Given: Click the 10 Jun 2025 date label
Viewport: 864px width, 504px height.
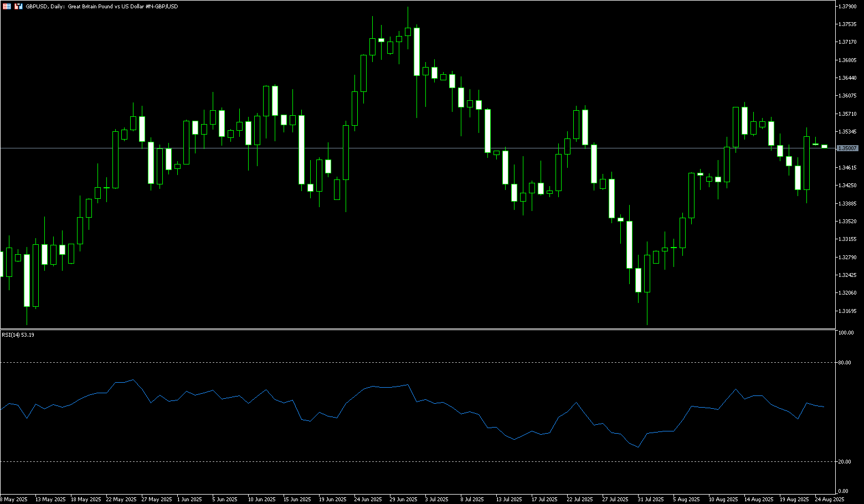Looking at the screenshot, I should pyautogui.click(x=262, y=500).
